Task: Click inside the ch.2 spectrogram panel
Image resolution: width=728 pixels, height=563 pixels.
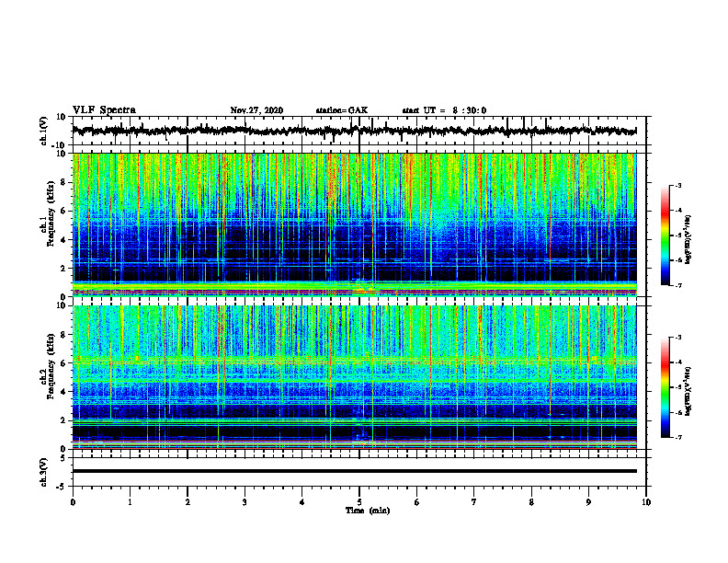Action: (354, 377)
